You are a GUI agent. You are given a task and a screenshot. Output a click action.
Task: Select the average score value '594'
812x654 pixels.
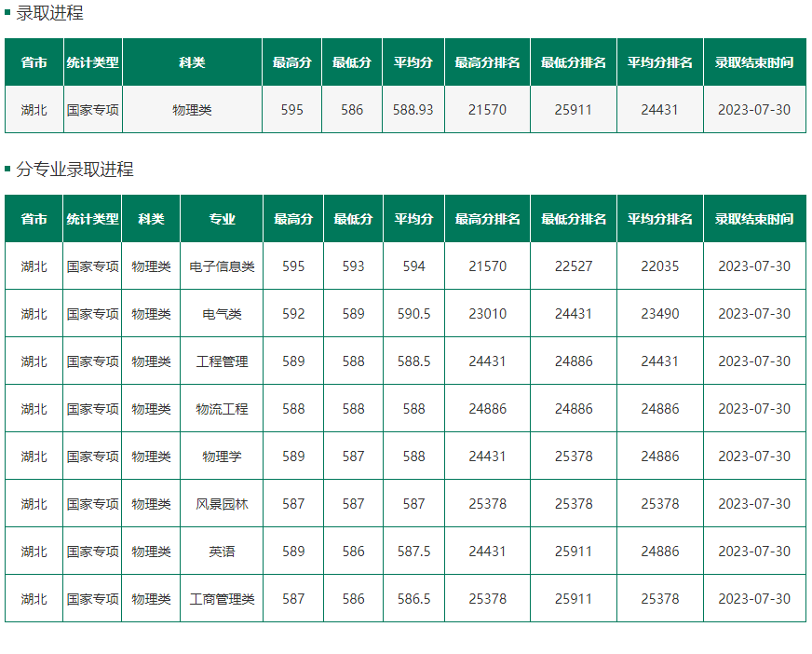point(413,266)
